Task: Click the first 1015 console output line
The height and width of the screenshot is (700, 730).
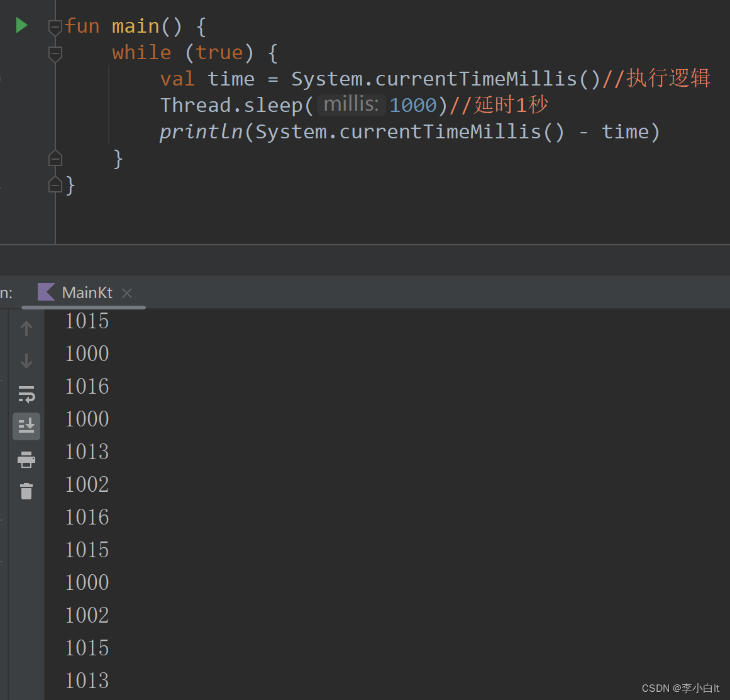Action: (87, 321)
